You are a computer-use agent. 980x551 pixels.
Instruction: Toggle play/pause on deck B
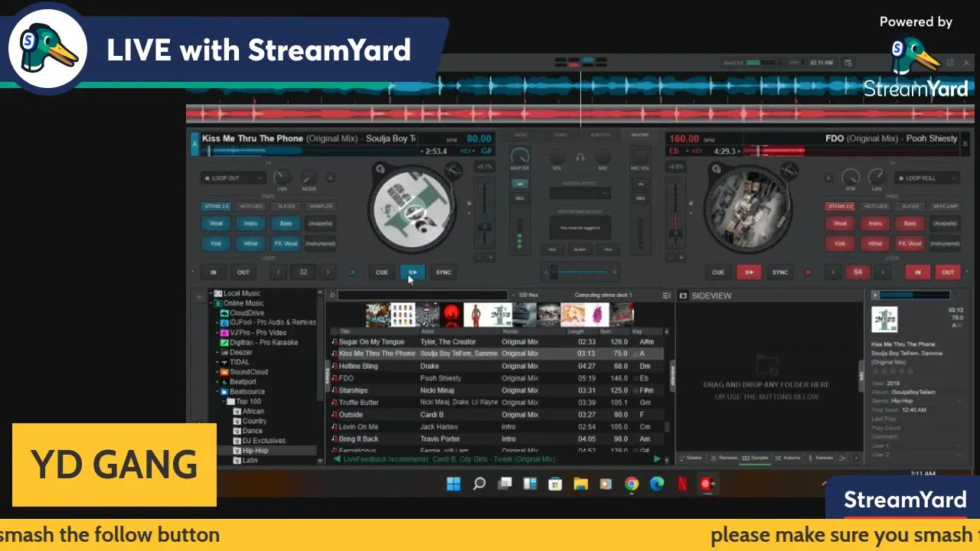(x=749, y=272)
